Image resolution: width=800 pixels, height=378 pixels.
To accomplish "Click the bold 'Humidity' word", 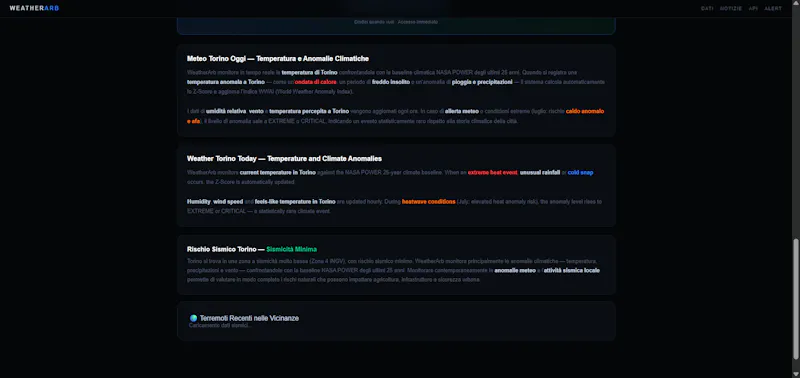I will pos(198,201).
